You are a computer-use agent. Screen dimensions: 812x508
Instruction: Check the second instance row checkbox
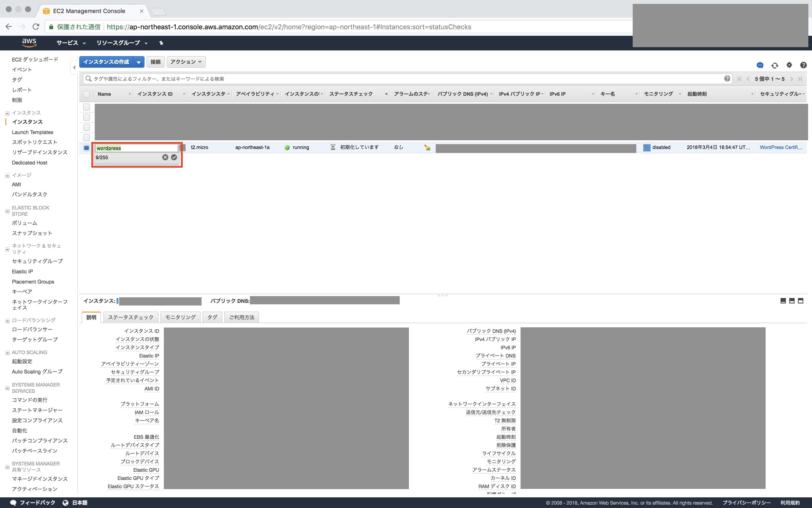pyautogui.click(x=87, y=117)
